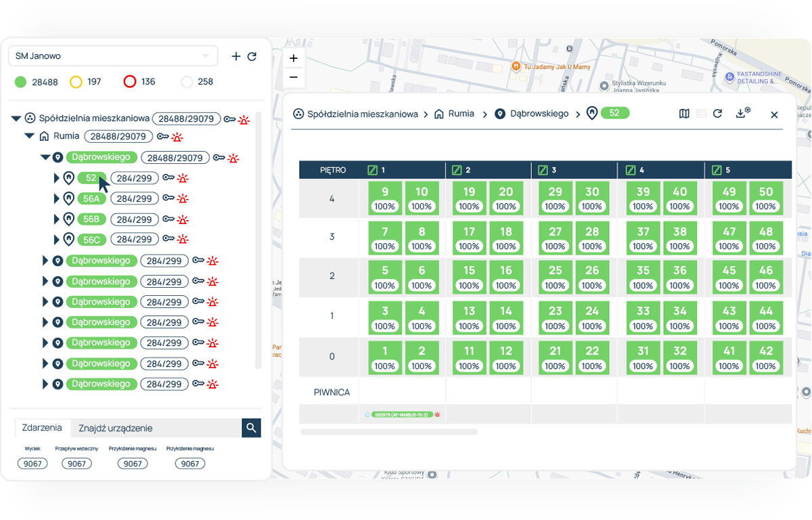The width and height of the screenshot is (812, 520).
Task: Click staircase 3 icon in table header
Action: 543,170
